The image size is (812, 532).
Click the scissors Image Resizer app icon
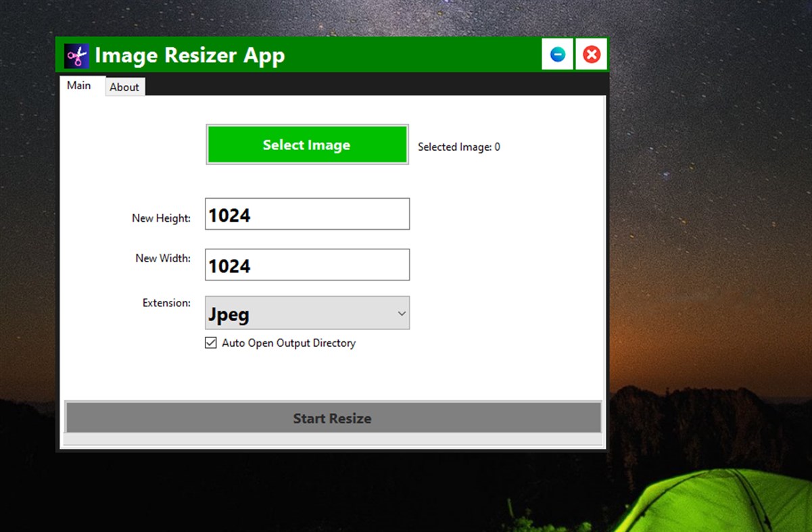click(x=76, y=55)
